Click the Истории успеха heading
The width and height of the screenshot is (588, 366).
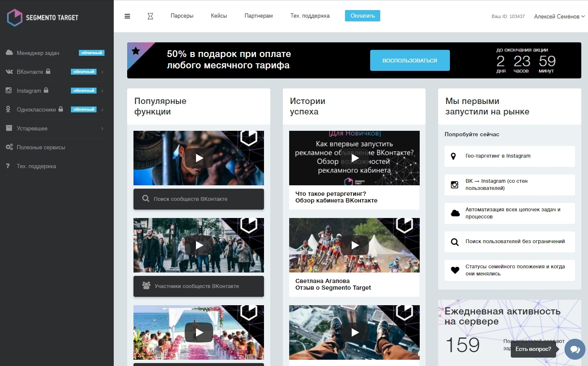coord(308,106)
